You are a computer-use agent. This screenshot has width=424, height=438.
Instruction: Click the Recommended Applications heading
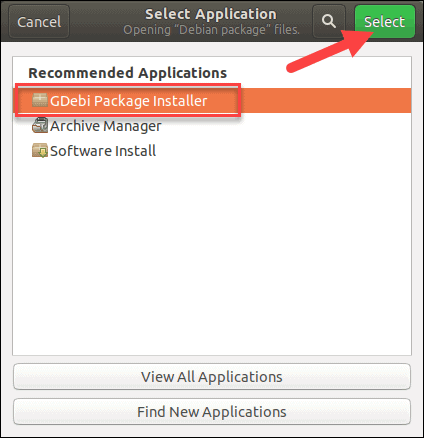tap(128, 73)
